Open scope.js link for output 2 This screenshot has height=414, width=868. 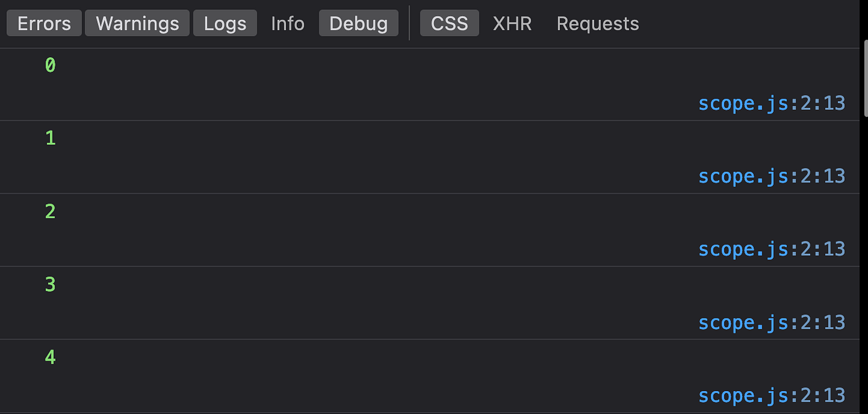click(x=771, y=249)
